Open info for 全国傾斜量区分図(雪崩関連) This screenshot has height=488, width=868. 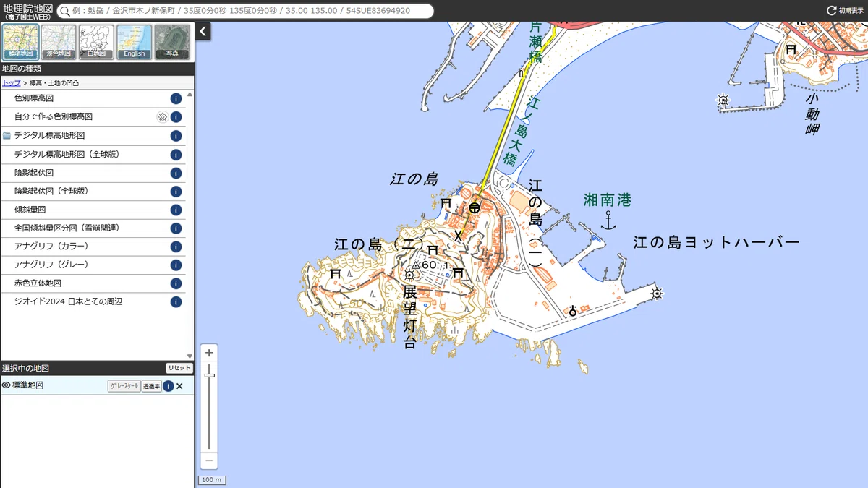coord(176,228)
